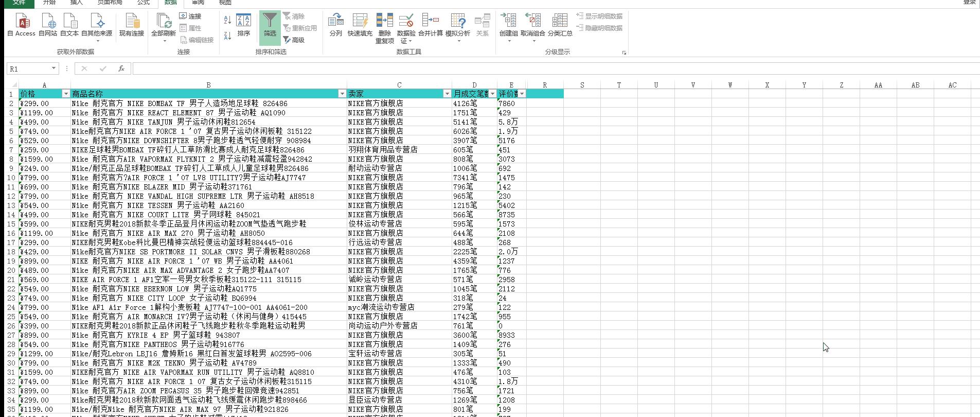Image resolution: width=980 pixels, height=417 pixels.
Task: Open the Name Box dropdown arrow
Action: tap(54, 68)
